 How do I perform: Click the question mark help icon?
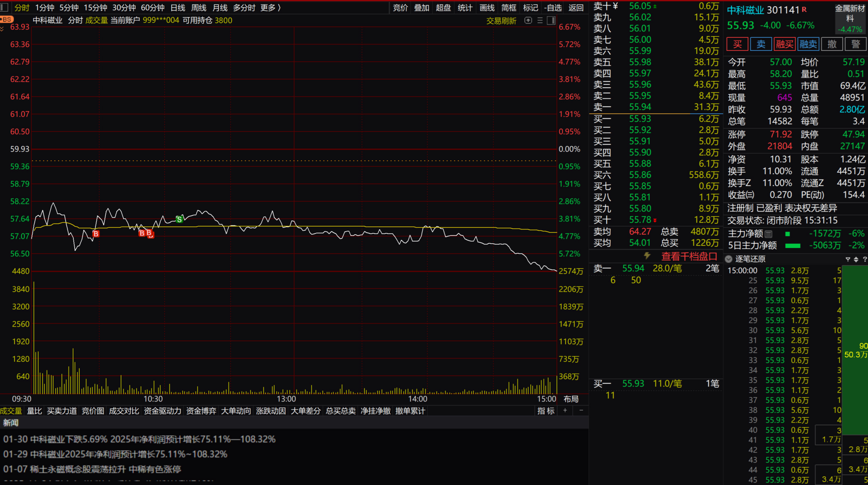(x=865, y=259)
